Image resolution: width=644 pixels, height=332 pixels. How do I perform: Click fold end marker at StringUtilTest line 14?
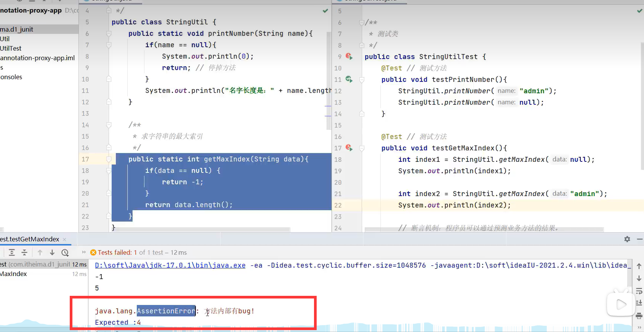362,114
